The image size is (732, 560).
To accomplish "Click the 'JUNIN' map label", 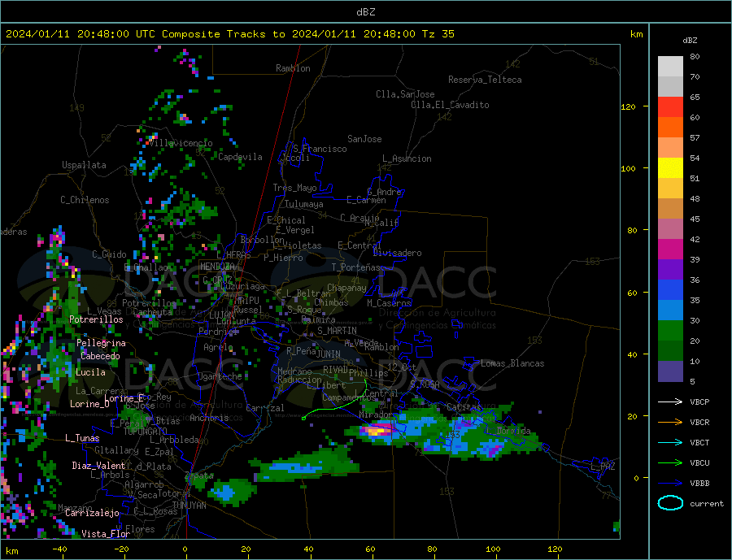I will 329,354.
